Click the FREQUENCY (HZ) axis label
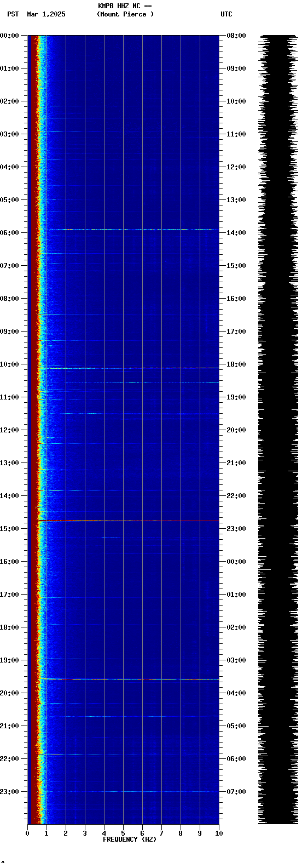 tap(130, 840)
